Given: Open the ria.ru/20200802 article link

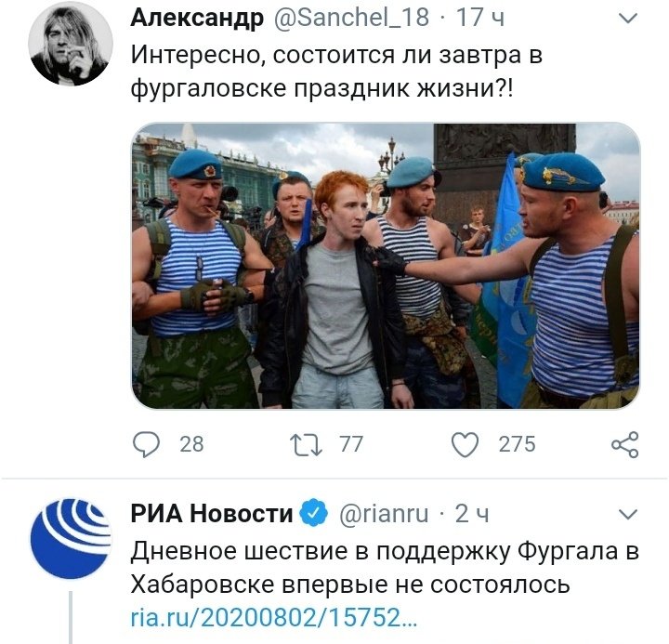Looking at the screenshot, I should coord(273,618).
